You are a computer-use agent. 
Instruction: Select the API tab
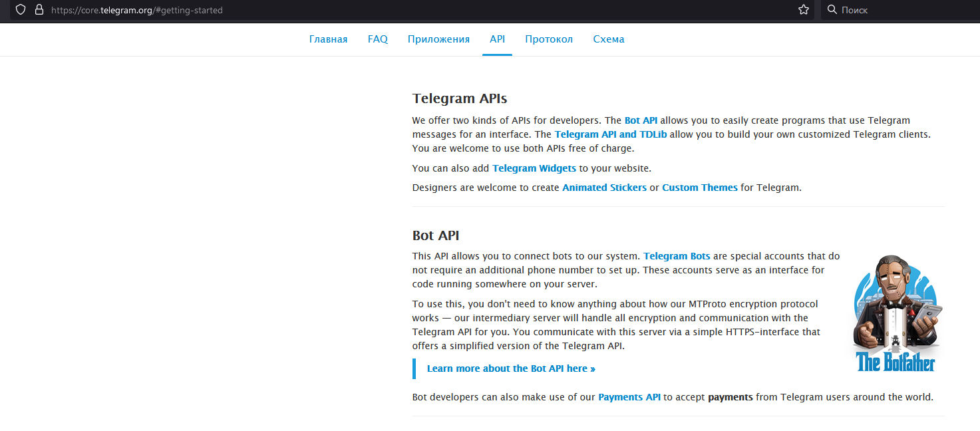click(497, 39)
